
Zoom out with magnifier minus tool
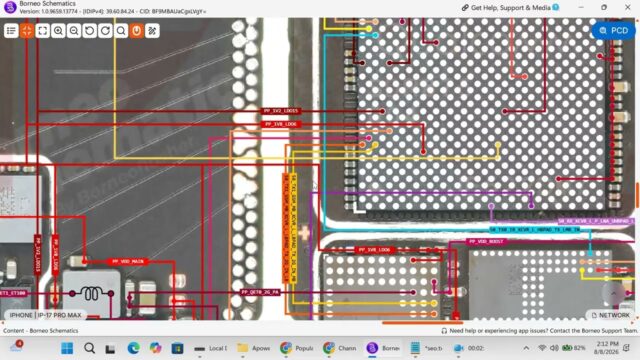coord(74,31)
